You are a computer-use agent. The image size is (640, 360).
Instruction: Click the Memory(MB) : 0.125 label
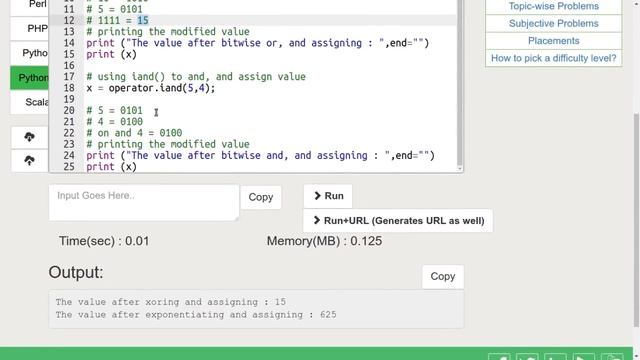pos(324,241)
